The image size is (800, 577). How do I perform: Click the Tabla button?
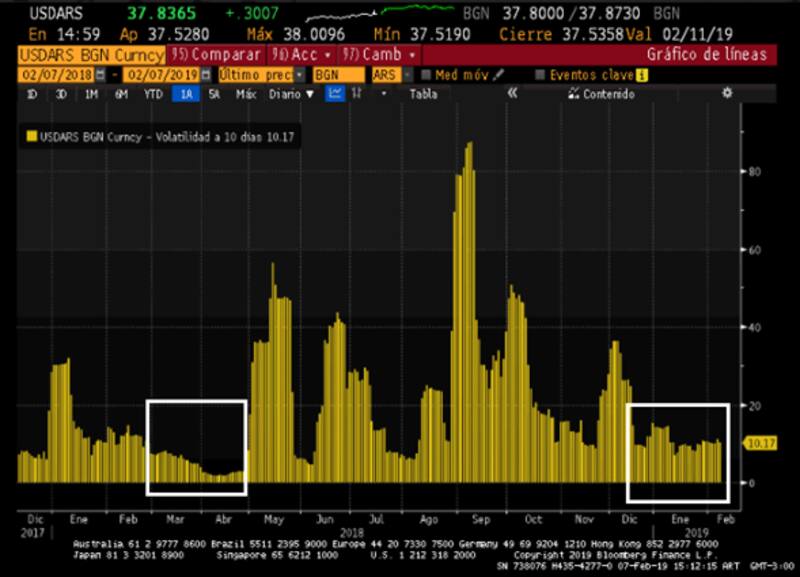423,93
